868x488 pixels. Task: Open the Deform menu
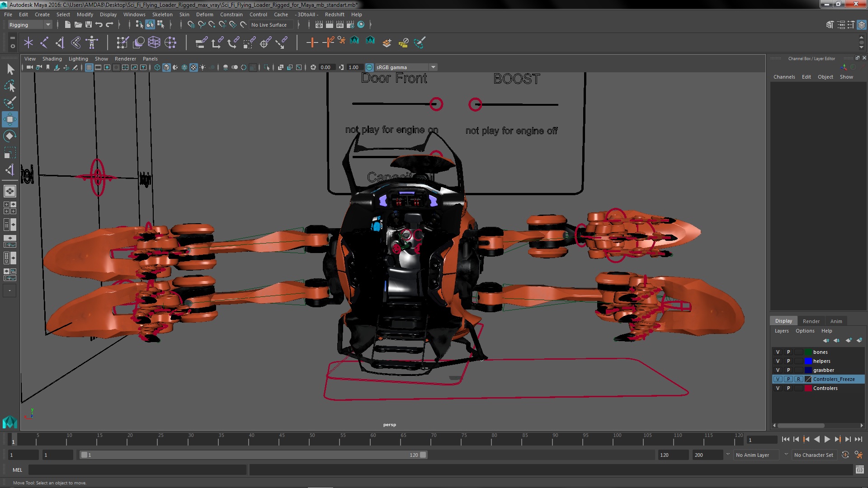coord(204,14)
